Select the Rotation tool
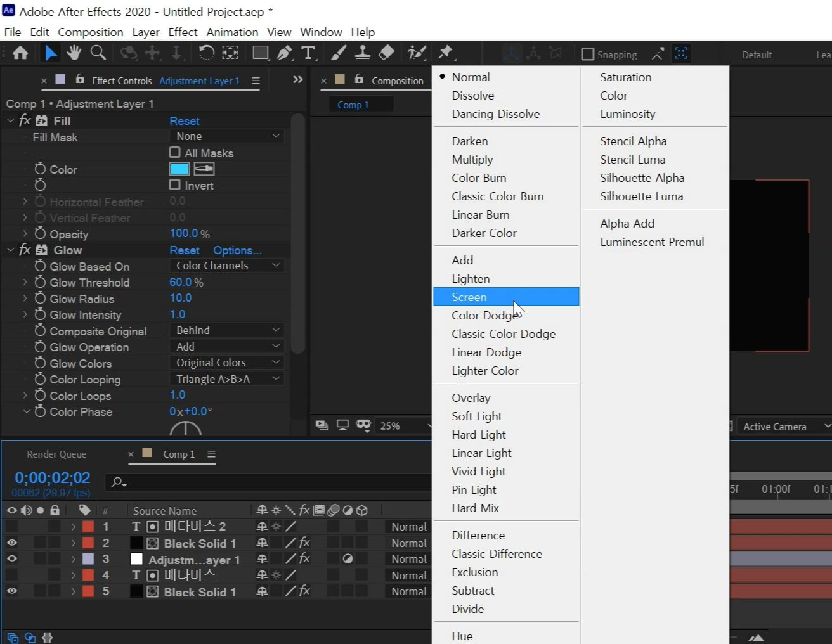The image size is (832, 644). point(206,53)
